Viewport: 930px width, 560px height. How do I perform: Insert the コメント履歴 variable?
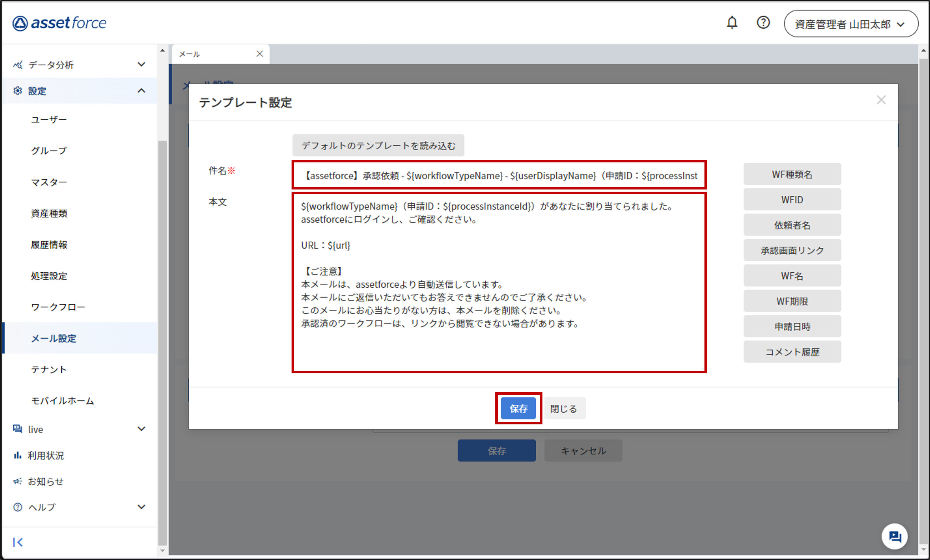click(792, 352)
